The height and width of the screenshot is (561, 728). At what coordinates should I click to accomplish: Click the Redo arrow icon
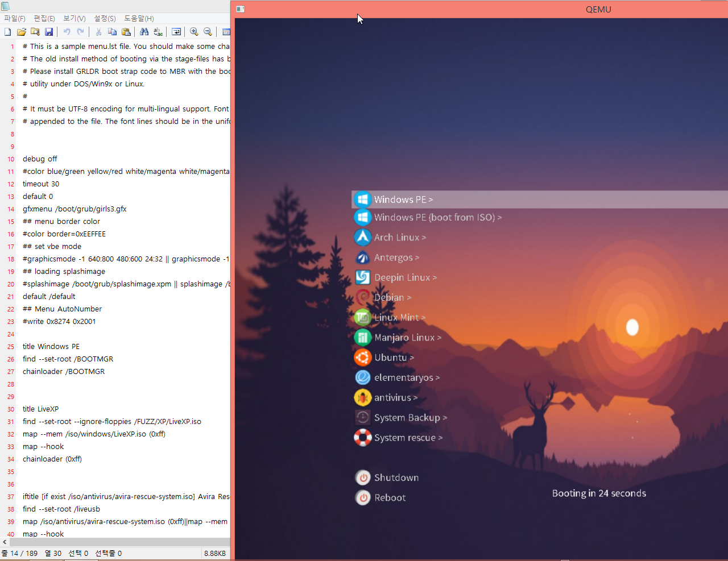click(x=81, y=32)
